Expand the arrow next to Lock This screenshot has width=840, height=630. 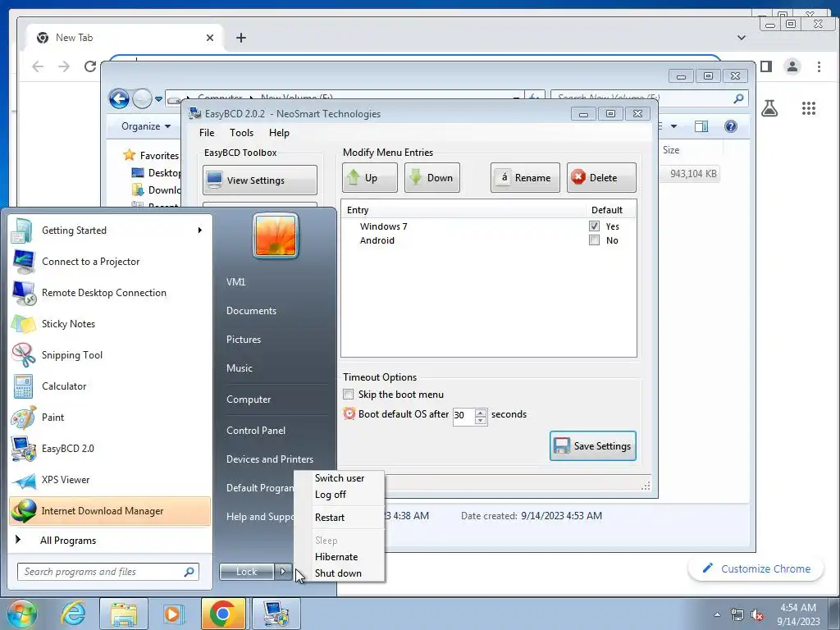tap(283, 572)
